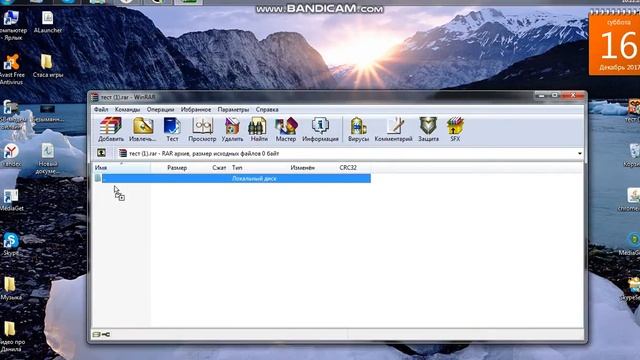Open the Избранное menu
Image resolution: width=640 pixels, height=360 pixels.
[x=196, y=109]
